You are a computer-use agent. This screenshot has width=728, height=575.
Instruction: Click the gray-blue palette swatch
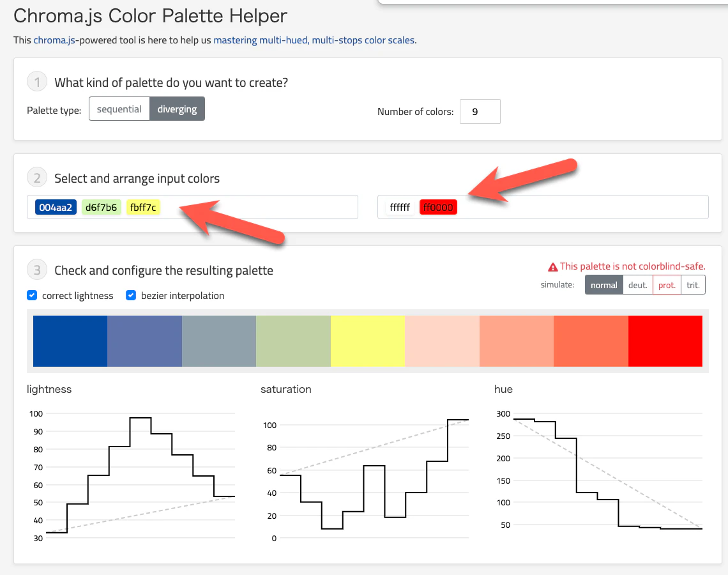pos(219,341)
